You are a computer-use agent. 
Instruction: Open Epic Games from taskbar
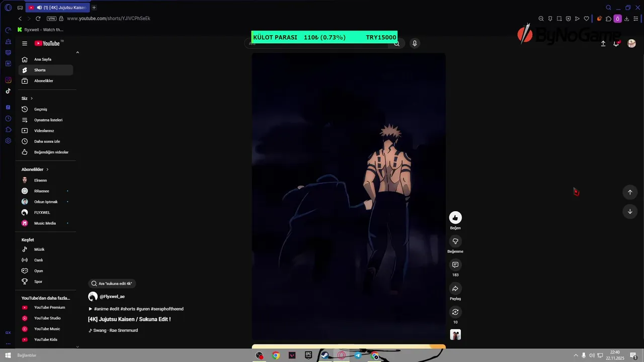[x=308, y=355]
